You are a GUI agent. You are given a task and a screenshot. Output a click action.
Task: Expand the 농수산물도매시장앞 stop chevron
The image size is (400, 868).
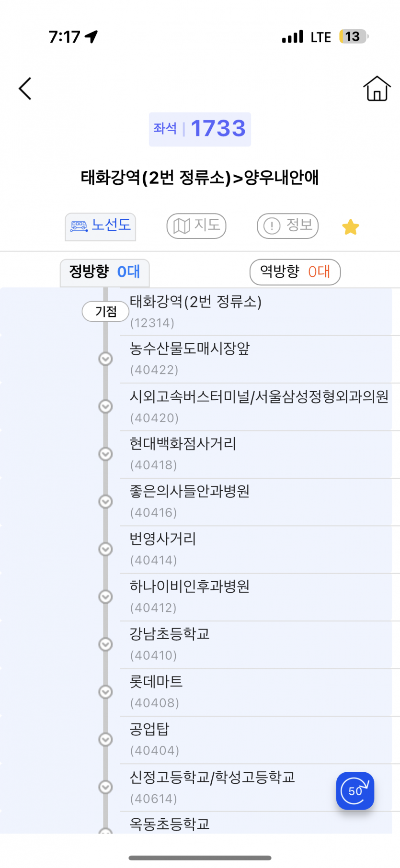coord(105,359)
